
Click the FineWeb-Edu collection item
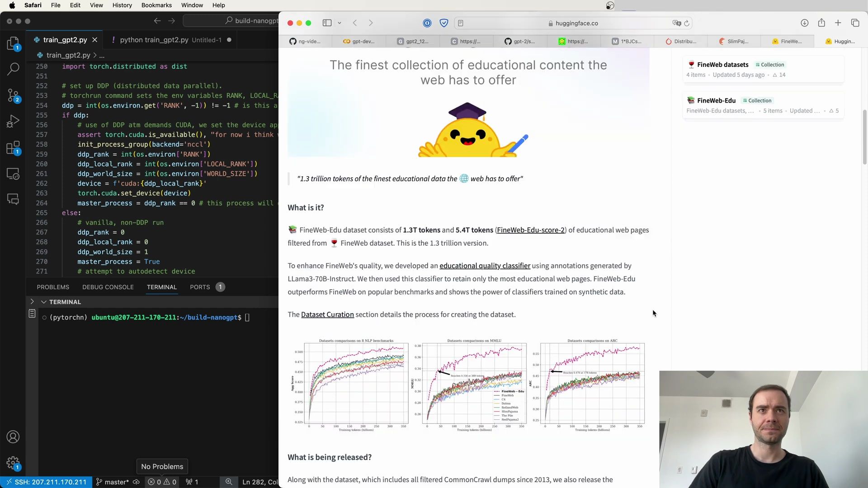(x=716, y=100)
